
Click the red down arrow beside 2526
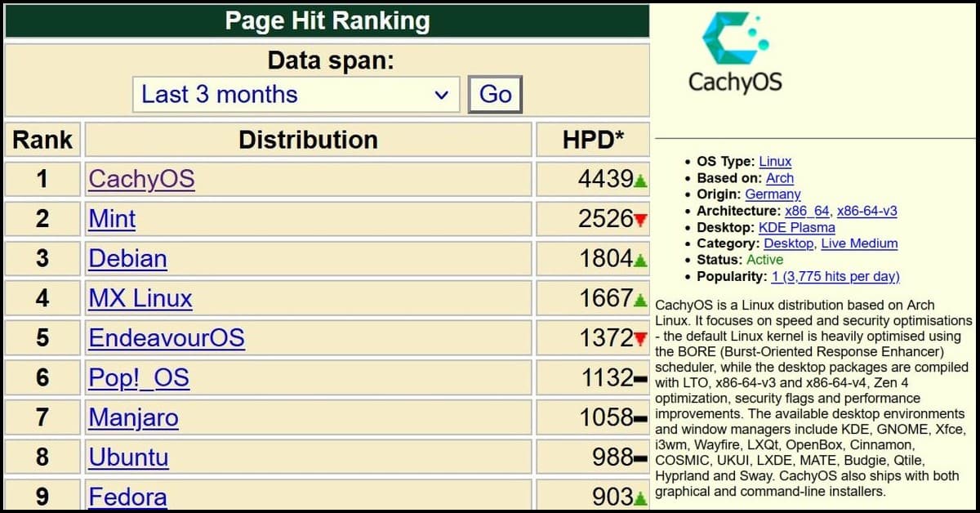(x=641, y=220)
